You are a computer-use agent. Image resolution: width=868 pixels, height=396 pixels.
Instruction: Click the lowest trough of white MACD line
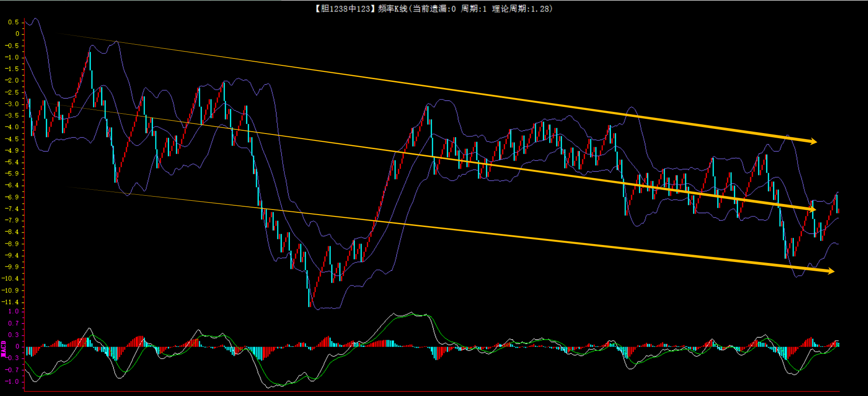pos(268,387)
